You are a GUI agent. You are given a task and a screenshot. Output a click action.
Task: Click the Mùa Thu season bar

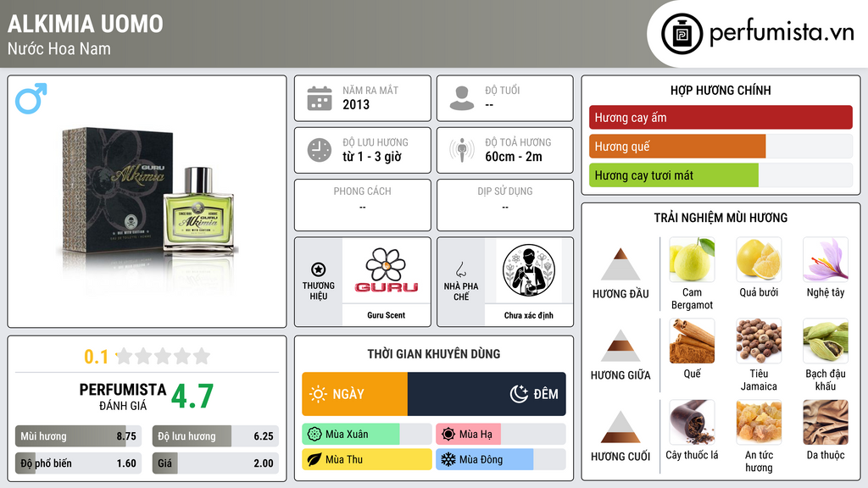coord(367,460)
